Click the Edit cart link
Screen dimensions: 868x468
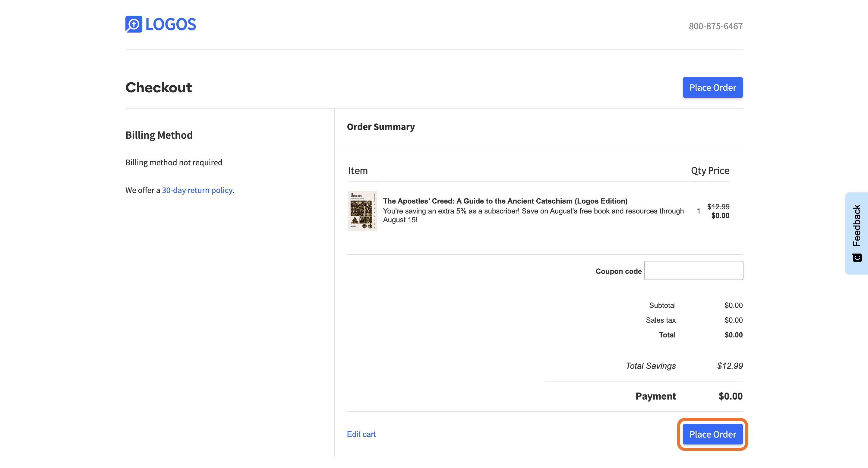tap(361, 434)
